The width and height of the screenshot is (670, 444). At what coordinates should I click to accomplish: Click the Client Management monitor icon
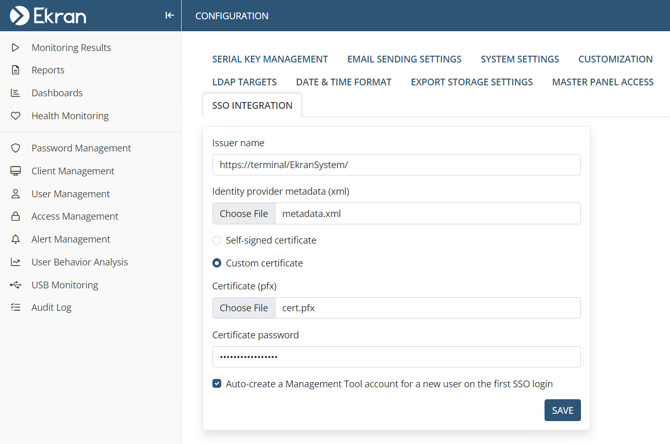pyautogui.click(x=15, y=171)
